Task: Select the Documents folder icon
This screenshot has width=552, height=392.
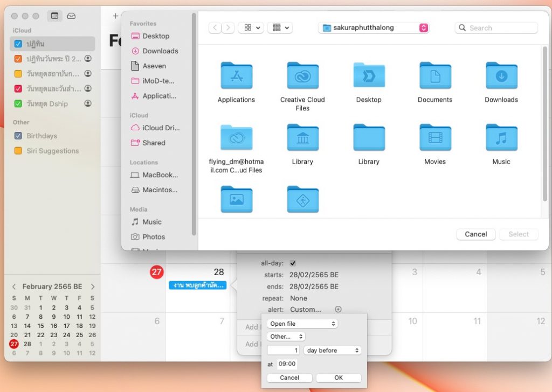Action: pyautogui.click(x=435, y=76)
